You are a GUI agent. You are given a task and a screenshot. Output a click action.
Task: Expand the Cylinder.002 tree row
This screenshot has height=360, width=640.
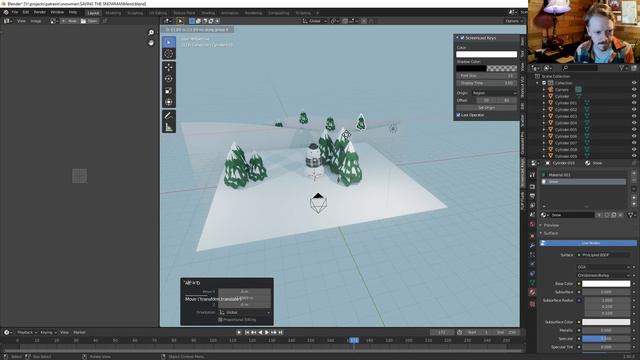(x=544, y=110)
